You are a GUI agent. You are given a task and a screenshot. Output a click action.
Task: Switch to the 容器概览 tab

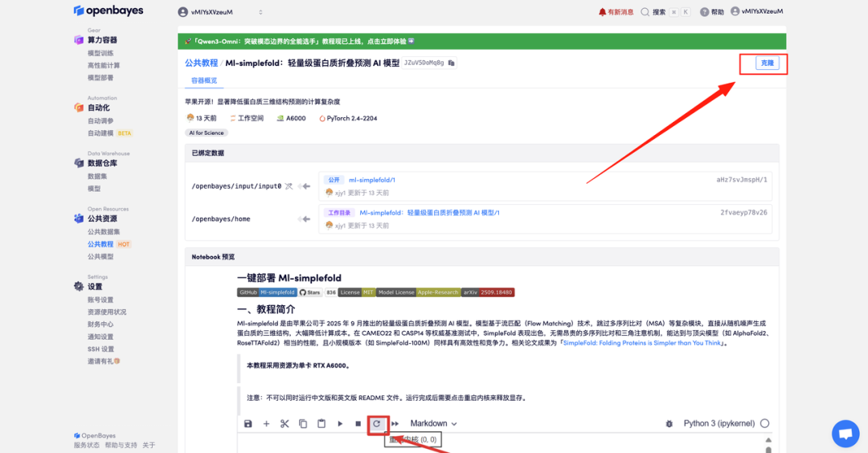(203, 81)
